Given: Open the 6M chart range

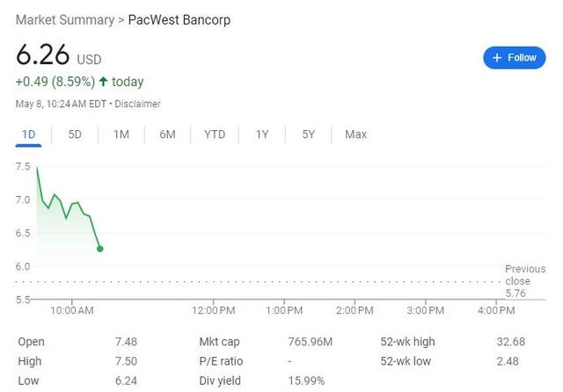Looking at the screenshot, I should coord(167,134).
